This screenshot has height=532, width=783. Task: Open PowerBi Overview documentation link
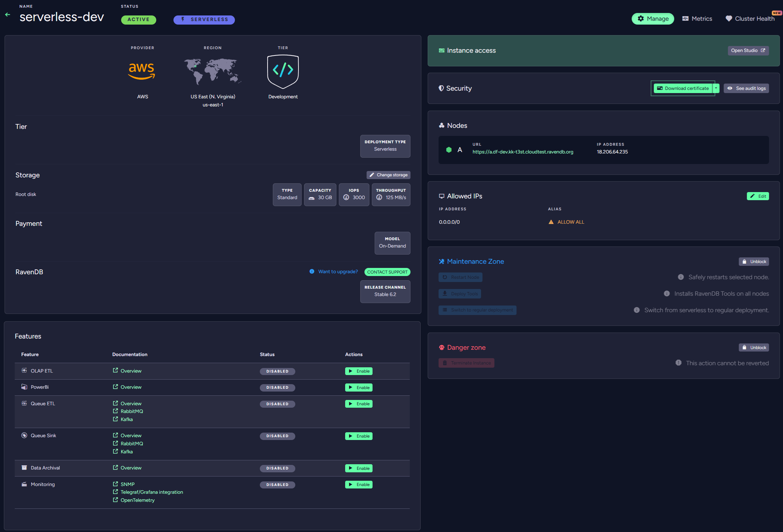click(127, 387)
